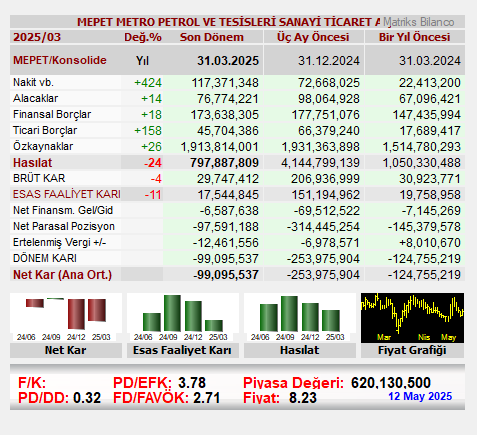This screenshot has height=435, width=477.
Task: Click the value +8,010,670
Action: point(430,243)
